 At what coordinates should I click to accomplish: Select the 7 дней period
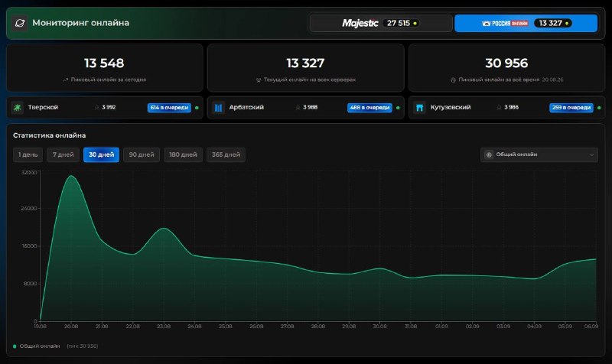pos(63,154)
